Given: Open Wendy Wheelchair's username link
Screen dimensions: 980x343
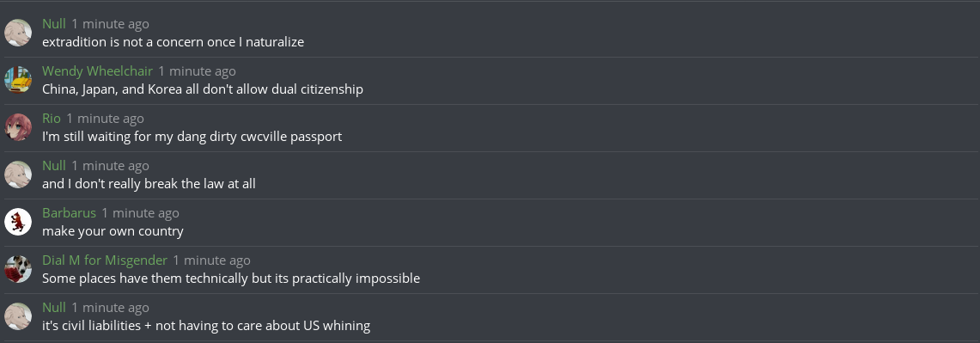Looking at the screenshot, I should coord(98,70).
